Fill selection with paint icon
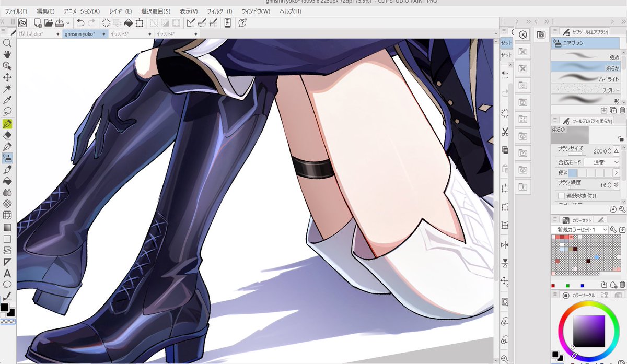This screenshot has width=627, height=364. [x=128, y=22]
